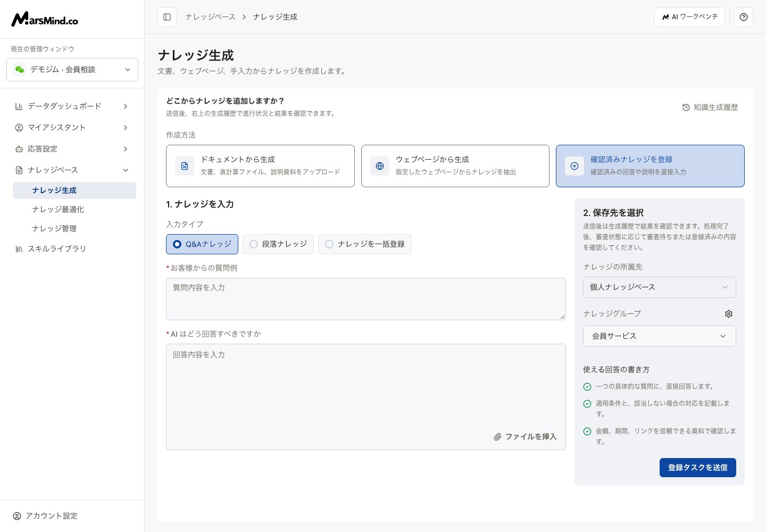
Task: Click the マイアシスタント user icon
Action: (x=19, y=128)
